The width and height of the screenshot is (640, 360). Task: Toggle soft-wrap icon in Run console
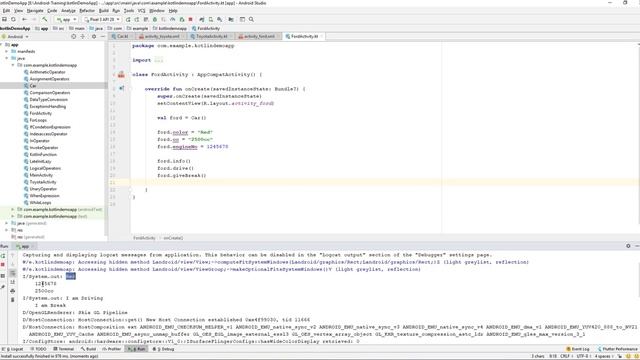pyautogui.click(x=13, y=273)
